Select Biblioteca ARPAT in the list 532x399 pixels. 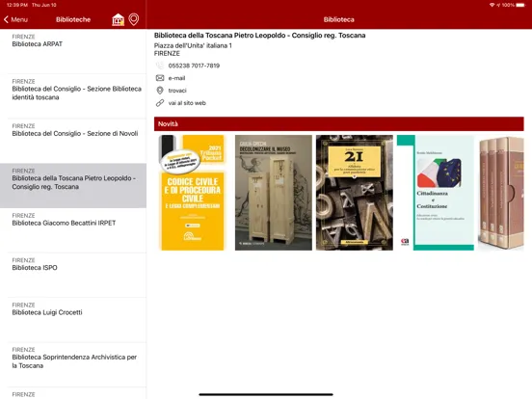point(73,52)
